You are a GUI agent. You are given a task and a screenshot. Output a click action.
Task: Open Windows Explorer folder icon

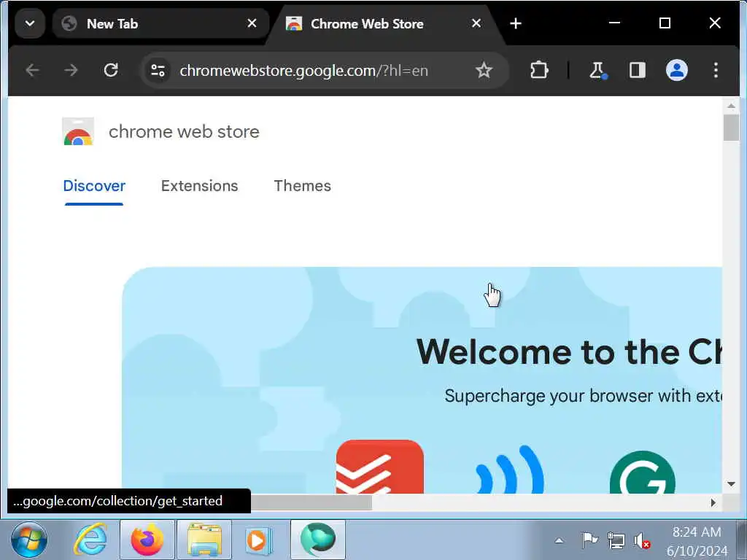(x=204, y=540)
